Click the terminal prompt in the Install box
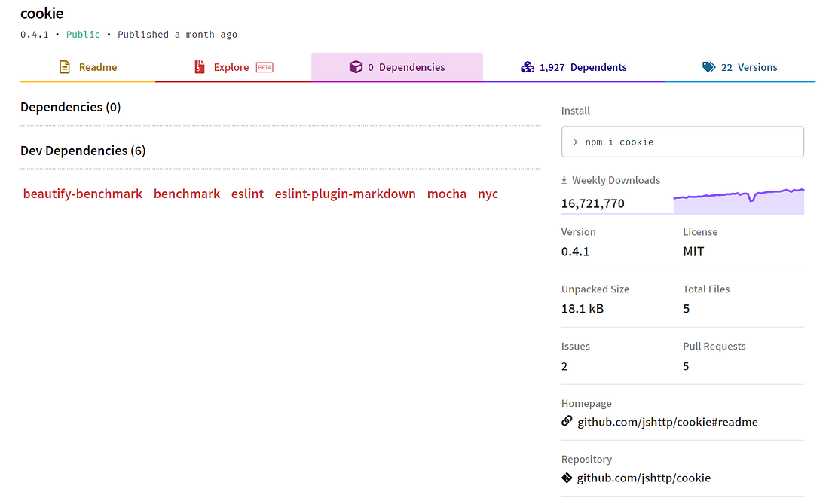 (x=577, y=141)
